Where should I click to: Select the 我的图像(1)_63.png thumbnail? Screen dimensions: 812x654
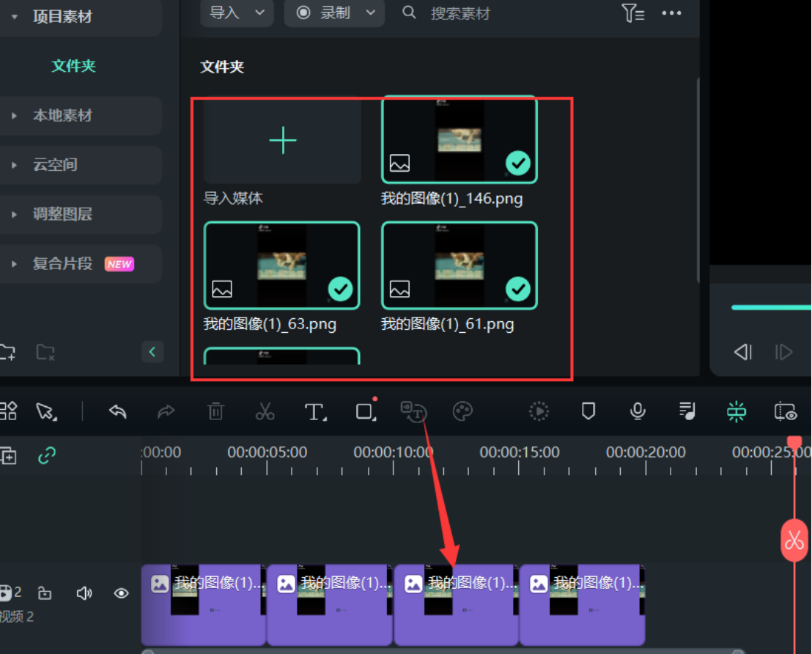(x=282, y=265)
